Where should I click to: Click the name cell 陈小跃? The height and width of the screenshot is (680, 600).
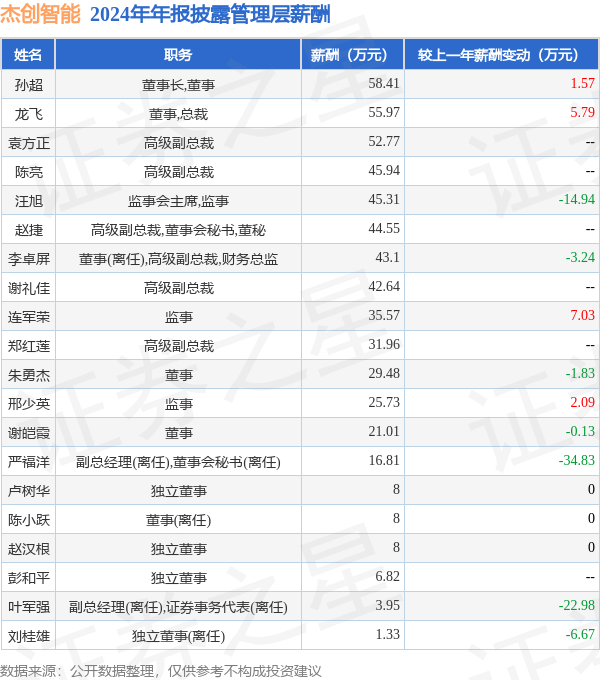click(29, 520)
